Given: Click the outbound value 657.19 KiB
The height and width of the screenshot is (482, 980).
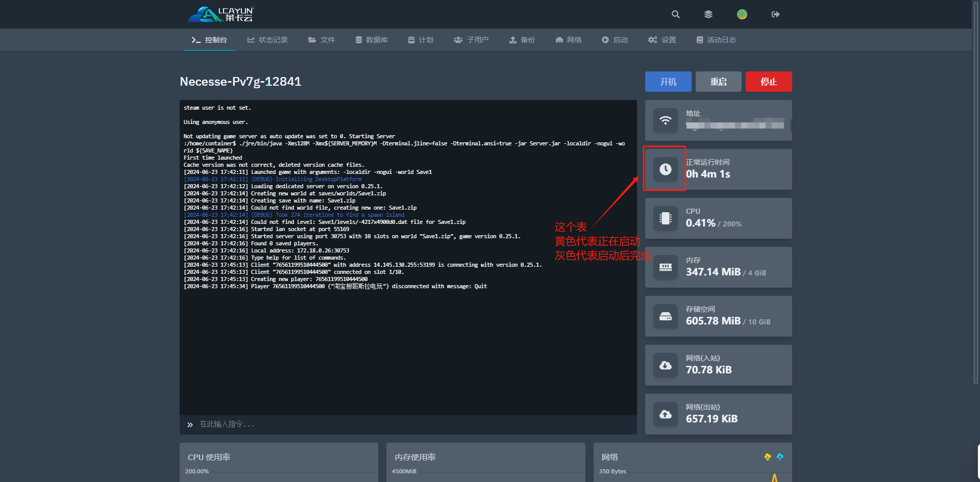Looking at the screenshot, I should click(712, 419).
